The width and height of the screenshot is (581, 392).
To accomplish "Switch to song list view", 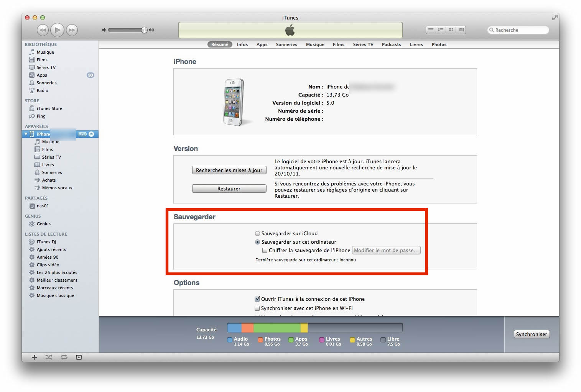I will point(431,30).
